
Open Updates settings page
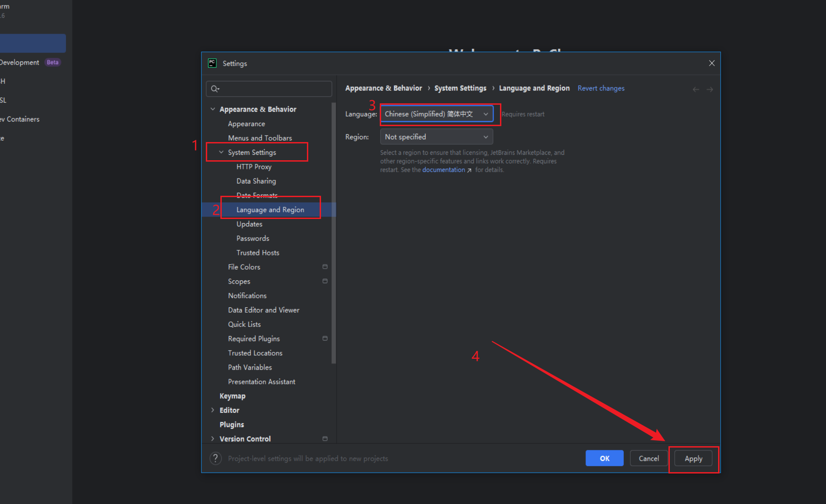pyautogui.click(x=250, y=224)
